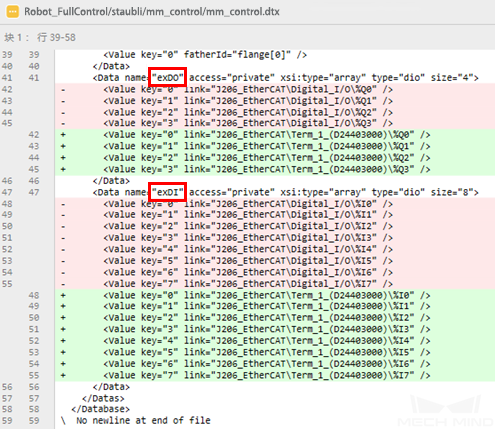Screen dimensions: 495x429
Task: Open the mm_control.dtx file path header
Action: point(152,12)
